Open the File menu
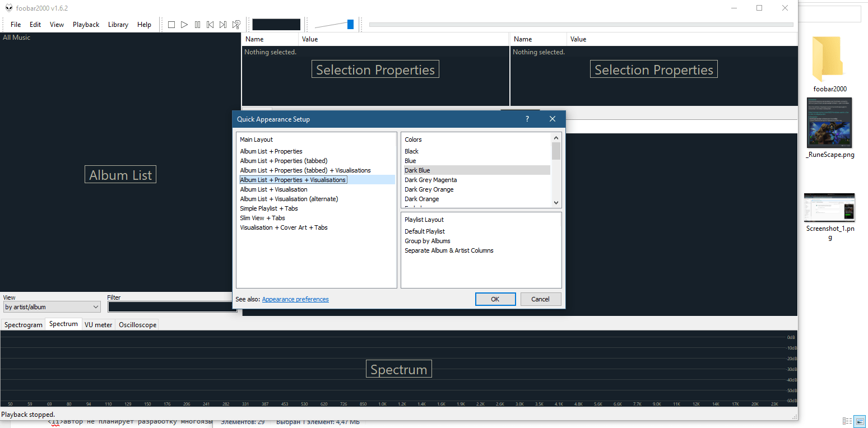The height and width of the screenshot is (428, 868). click(16, 25)
